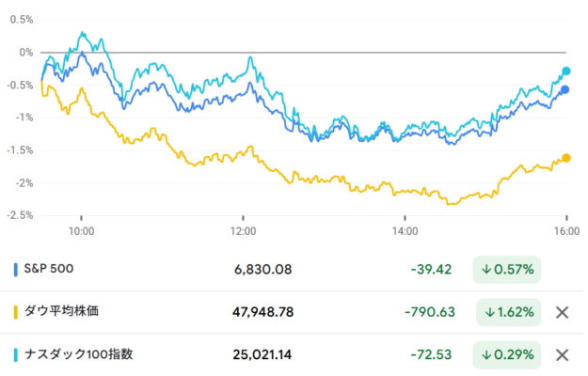
Task: Click the 1.62% down badge
Action: tap(507, 312)
